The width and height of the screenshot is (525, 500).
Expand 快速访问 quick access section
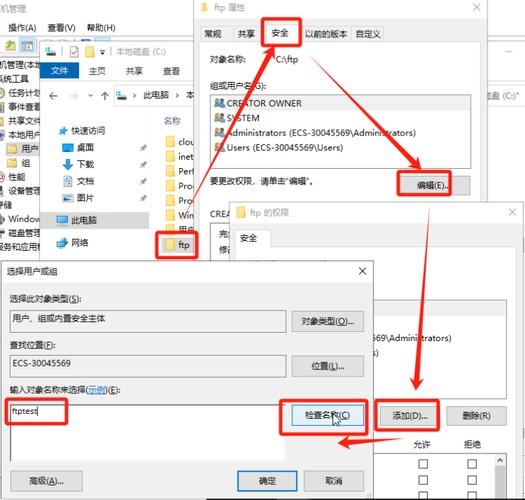(x=82, y=131)
